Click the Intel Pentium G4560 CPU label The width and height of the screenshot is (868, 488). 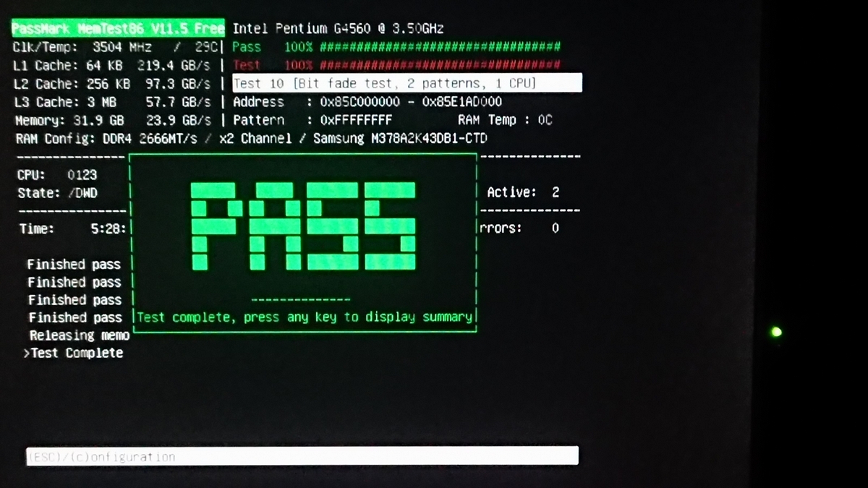click(x=338, y=29)
